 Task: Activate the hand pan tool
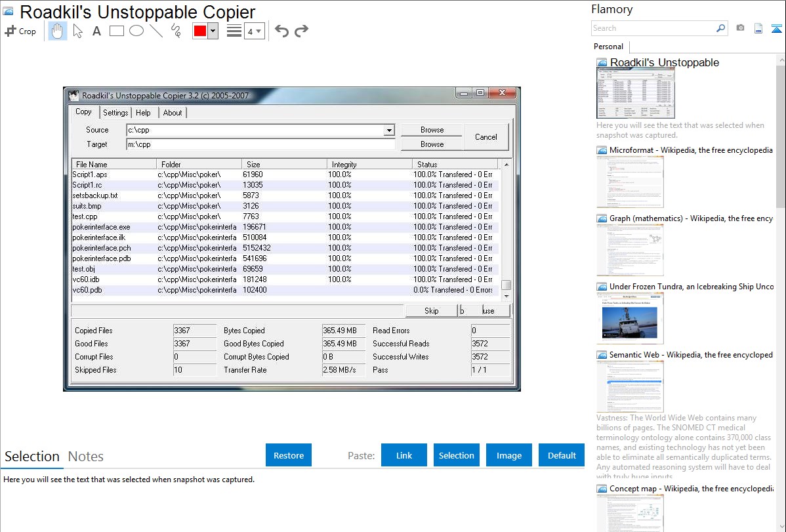click(x=57, y=31)
